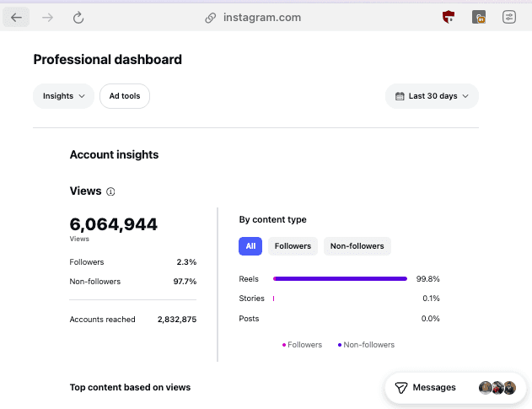The height and width of the screenshot is (409, 532).
Task: Switch to the Followers content filter
Action: 293,246
